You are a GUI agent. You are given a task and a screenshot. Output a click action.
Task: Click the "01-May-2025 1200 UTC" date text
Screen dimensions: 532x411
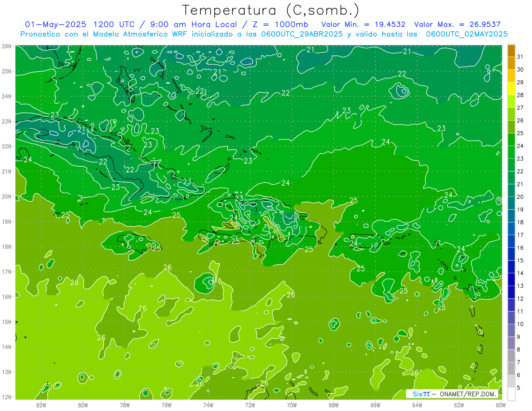81,24
